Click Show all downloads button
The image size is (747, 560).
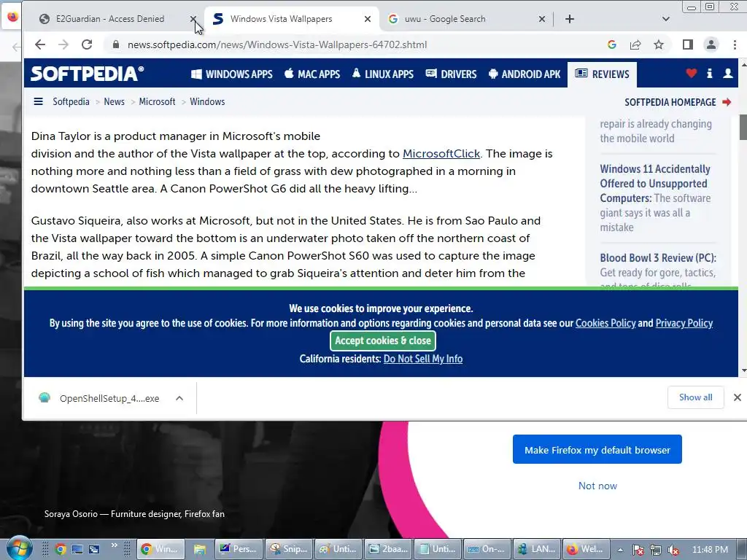pos(695,397)
